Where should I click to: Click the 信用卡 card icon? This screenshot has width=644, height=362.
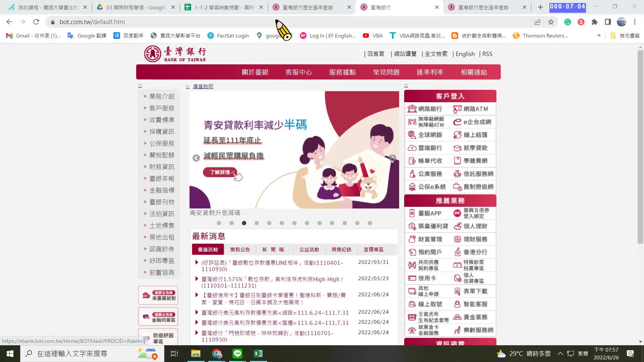coord(412,278)
